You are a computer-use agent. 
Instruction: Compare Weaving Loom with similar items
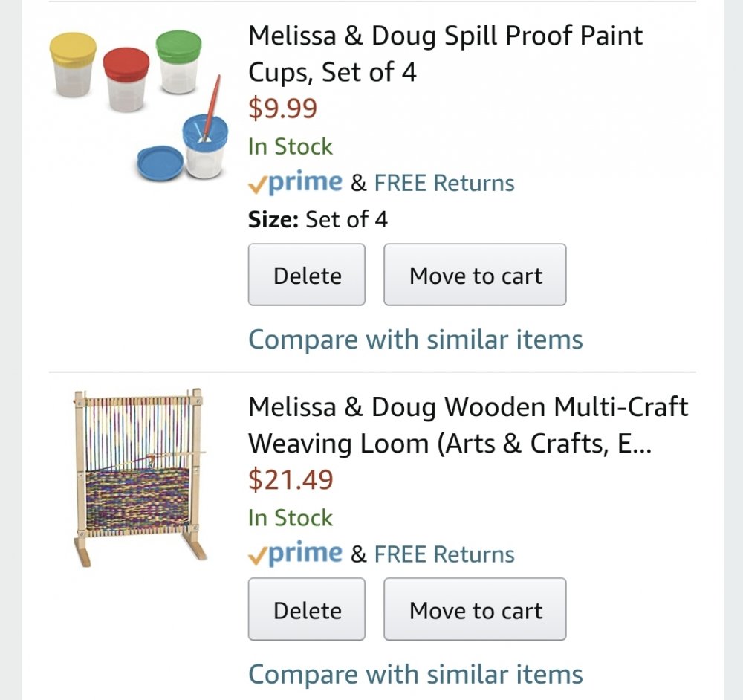coord(415,674)
